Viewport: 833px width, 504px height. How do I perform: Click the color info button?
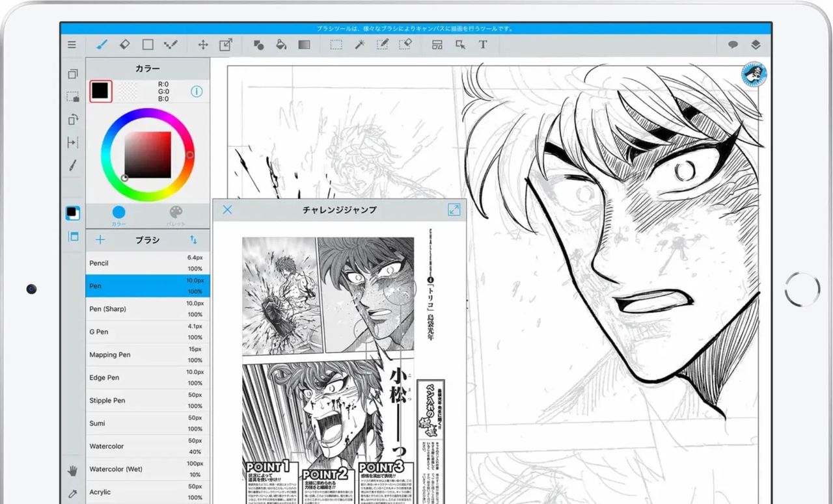(197, 92)
